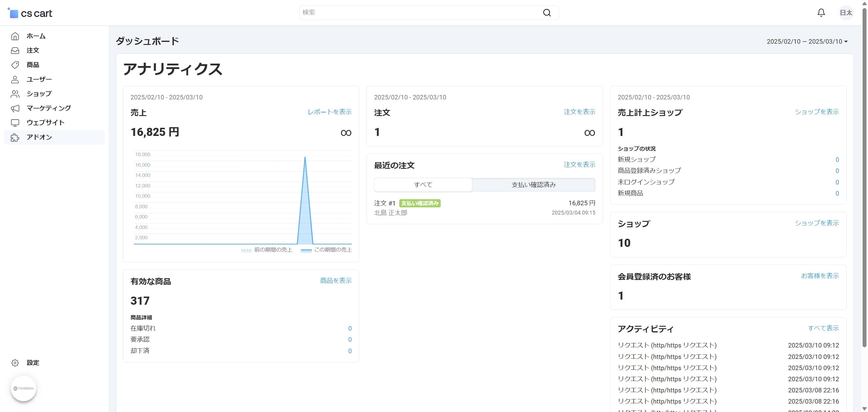Image resolution: width=868 pixels, height=412 pixels.
Task: Open the 日太 user avatar menu
Action: [x=846, y=13]
